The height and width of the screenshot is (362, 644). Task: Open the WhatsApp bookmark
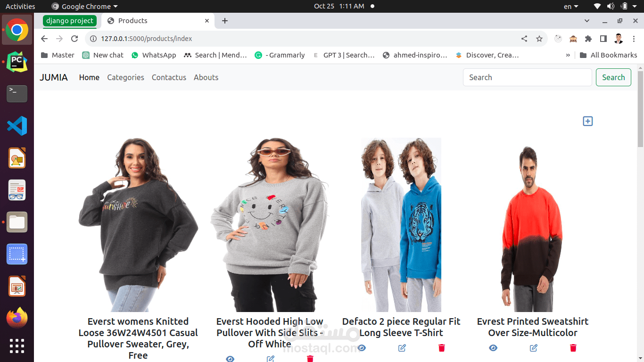point(154,55)
